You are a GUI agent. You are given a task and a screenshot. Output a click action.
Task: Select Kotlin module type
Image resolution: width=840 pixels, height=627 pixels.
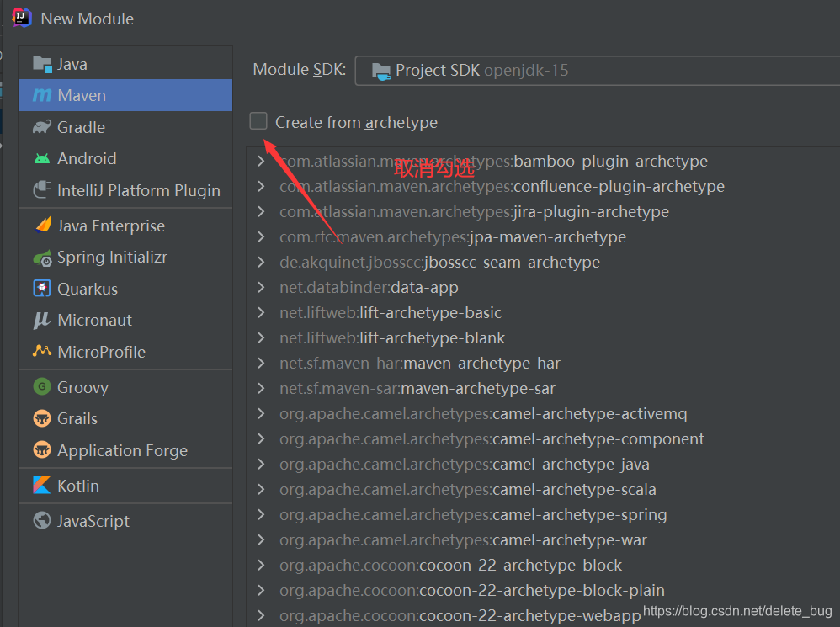pyautogui.click(x=125, y=486)
